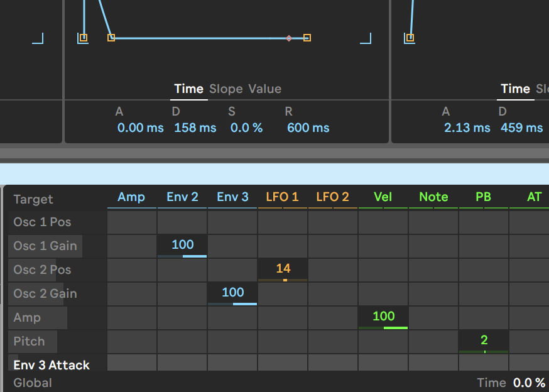Click the 0.0 % sustain value
The image size is (549, 392).
[246, 128]
